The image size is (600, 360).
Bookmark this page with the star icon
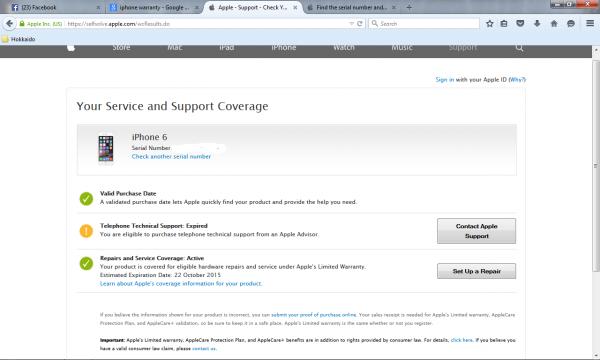[489, 24]
